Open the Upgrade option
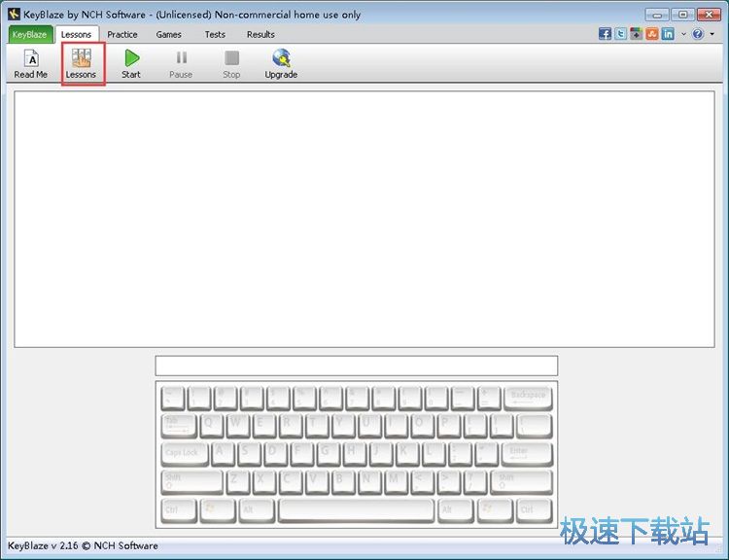 coord(281,64)
